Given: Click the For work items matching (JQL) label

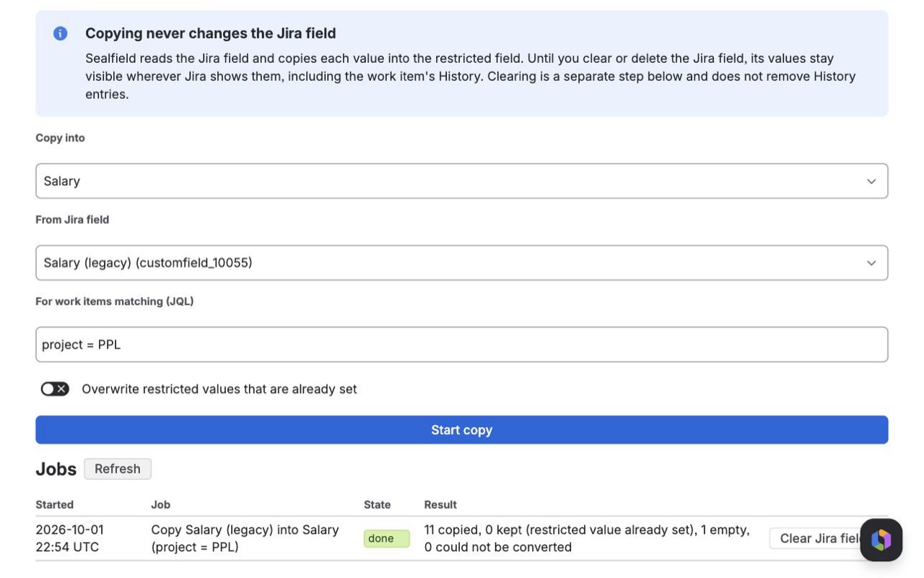Looking at the screenshot, I should tap(115, 301).
